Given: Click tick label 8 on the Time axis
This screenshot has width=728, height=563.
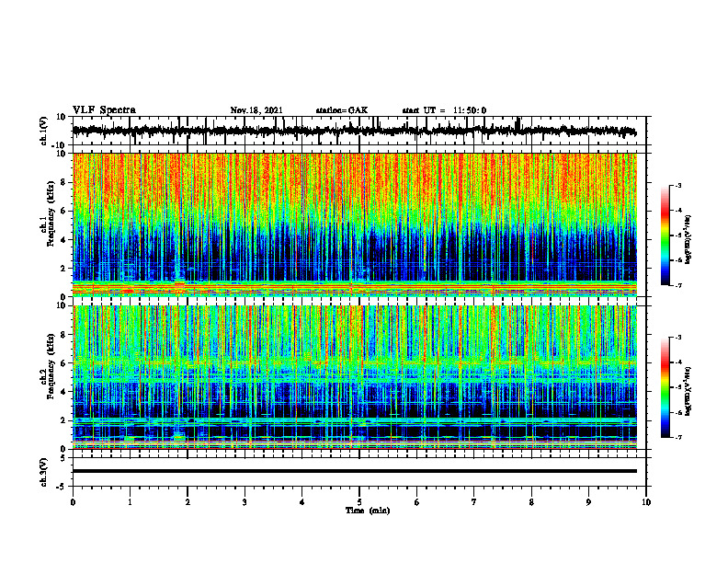Looking at the screenshot, I should pyautogui.click(x=531, y=502).
